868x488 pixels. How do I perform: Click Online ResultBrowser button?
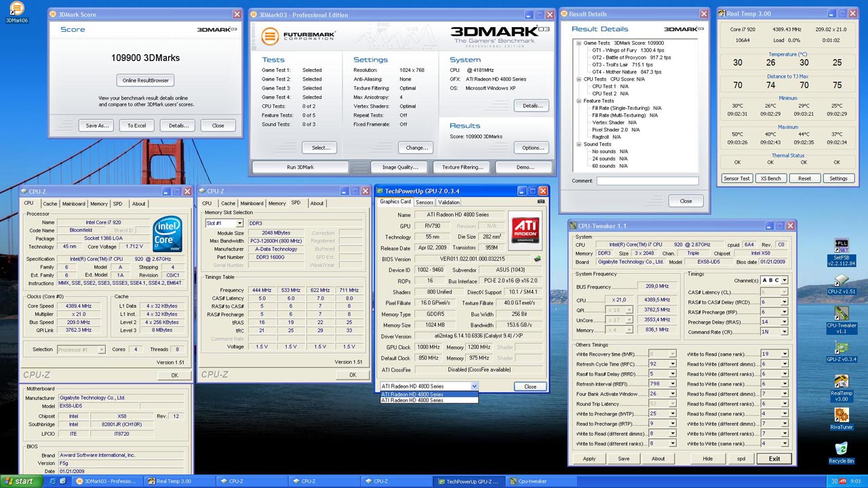(145, 80)
